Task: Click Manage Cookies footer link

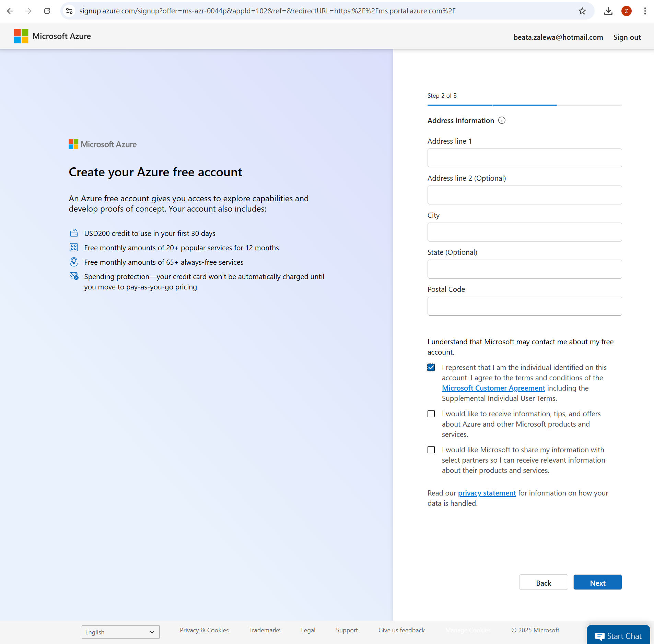Action: 468,630
